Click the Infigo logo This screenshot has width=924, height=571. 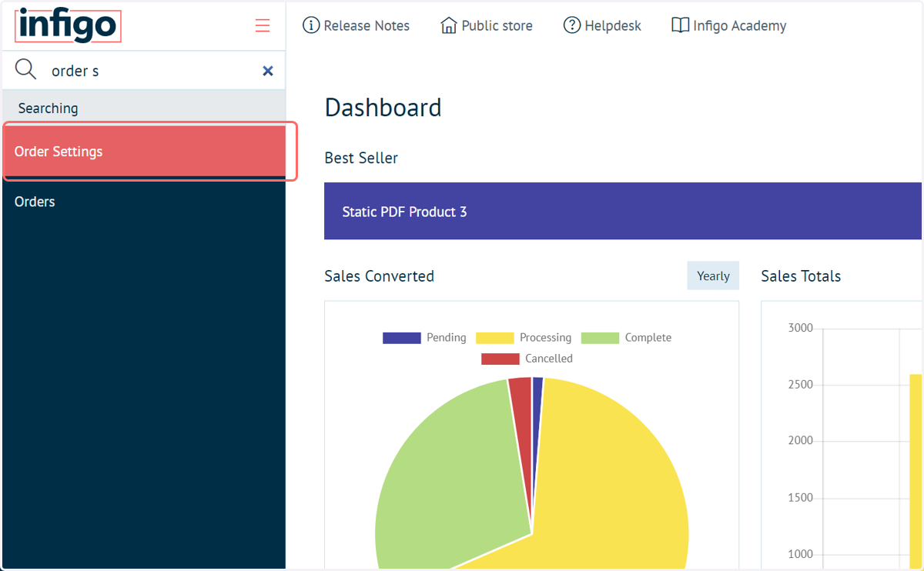pyautogui.click(x=68, y=26)
